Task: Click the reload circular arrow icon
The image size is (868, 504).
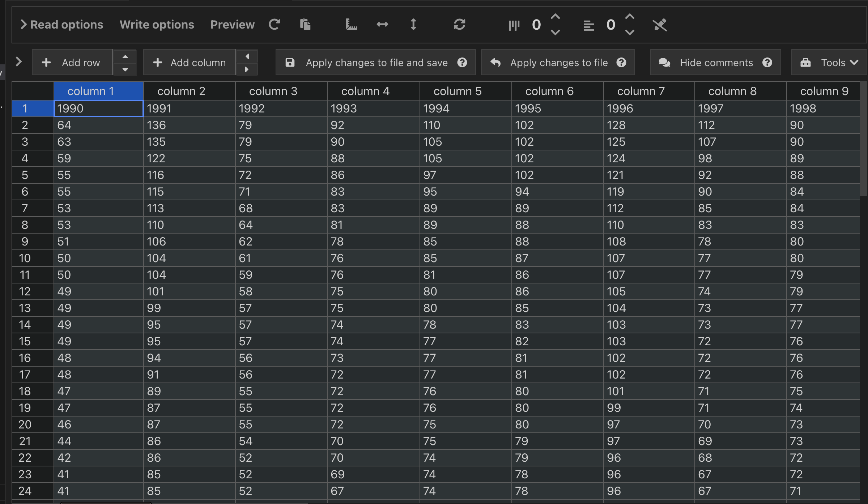Action: (x=274, y=25)
